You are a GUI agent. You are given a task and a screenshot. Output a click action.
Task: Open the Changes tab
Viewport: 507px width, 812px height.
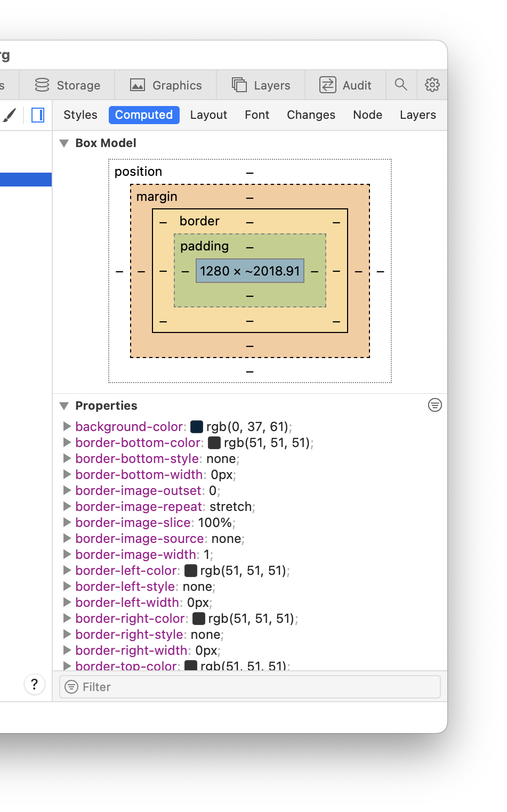pyautogui.click(x=311, y=115)
